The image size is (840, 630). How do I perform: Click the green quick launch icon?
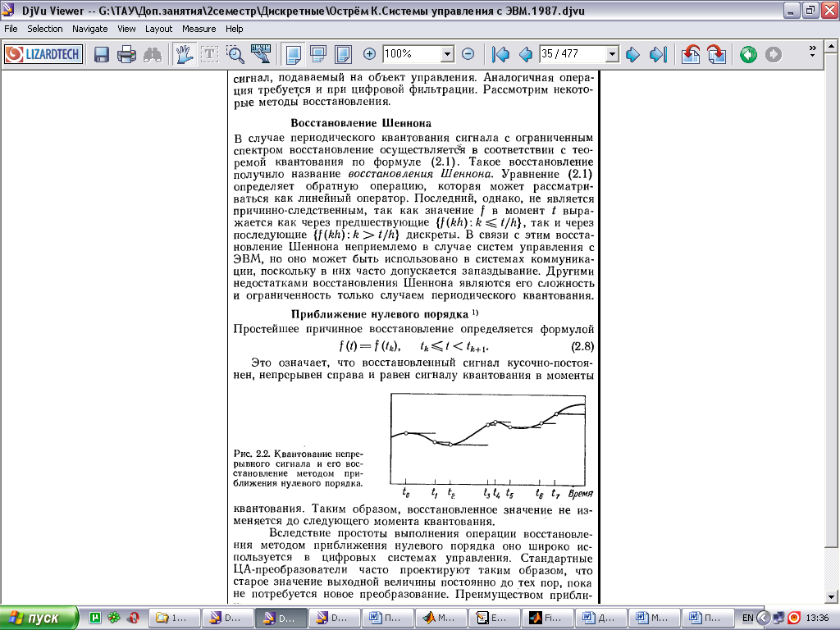(x=95, y=618)
